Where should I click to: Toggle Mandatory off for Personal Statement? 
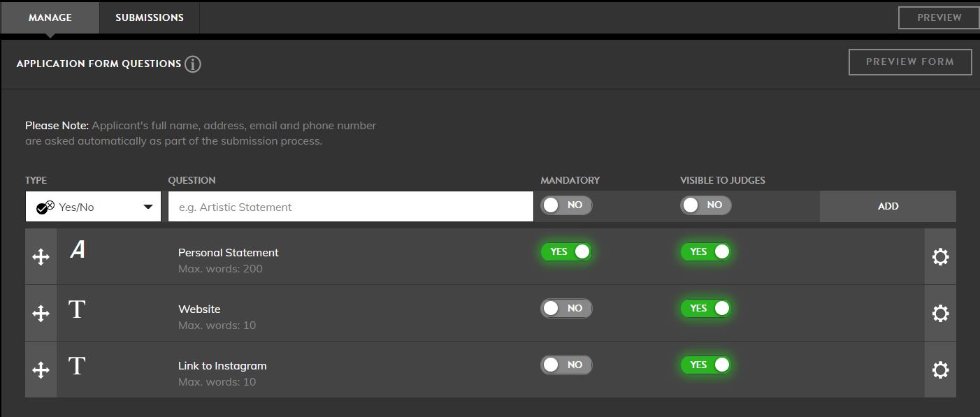click(566, 251)
